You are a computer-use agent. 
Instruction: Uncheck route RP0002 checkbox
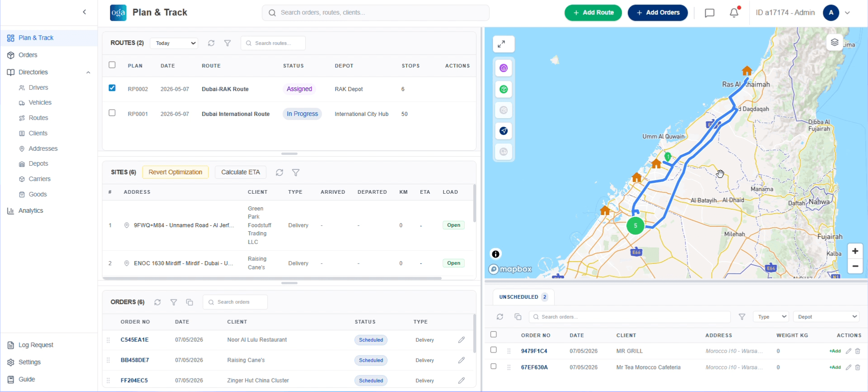(112, 88)
